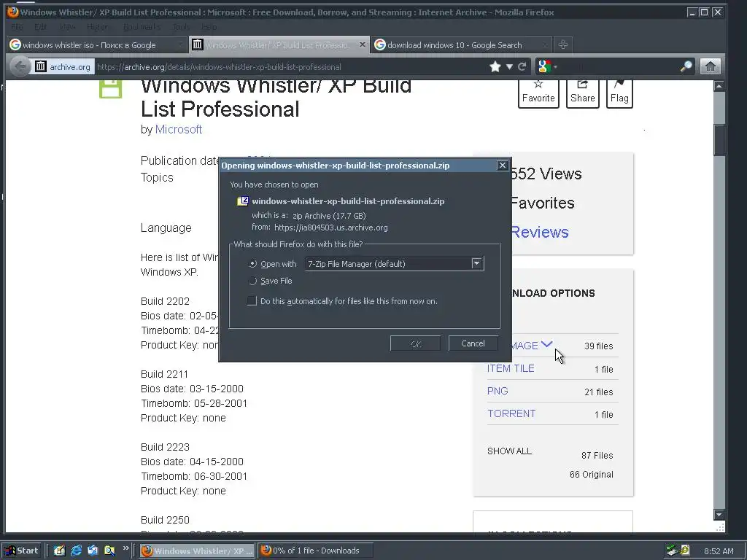This screenshot has width=747, height=560.
Task: Click the Firefox logo in the title bar
Action: pyautogui.click(x=13, y=12)
